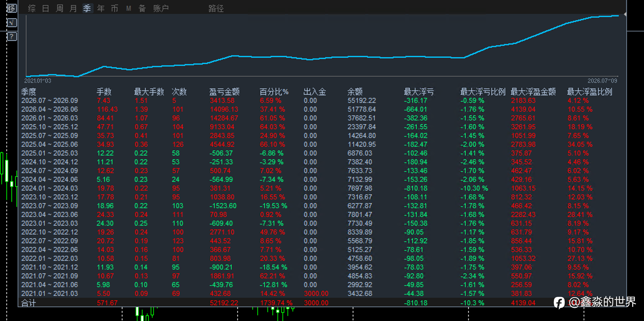Switch to the 月 monthly tab

pos(73,8)
